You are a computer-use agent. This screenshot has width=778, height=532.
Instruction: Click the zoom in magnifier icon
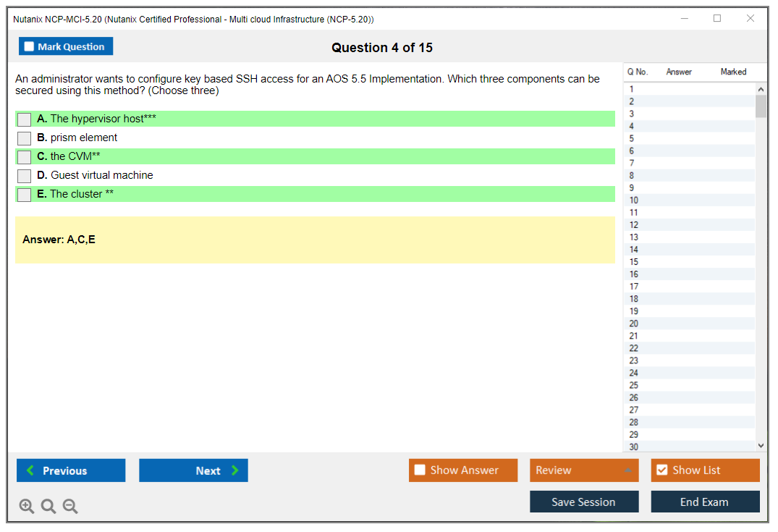[x=27, y=507]
